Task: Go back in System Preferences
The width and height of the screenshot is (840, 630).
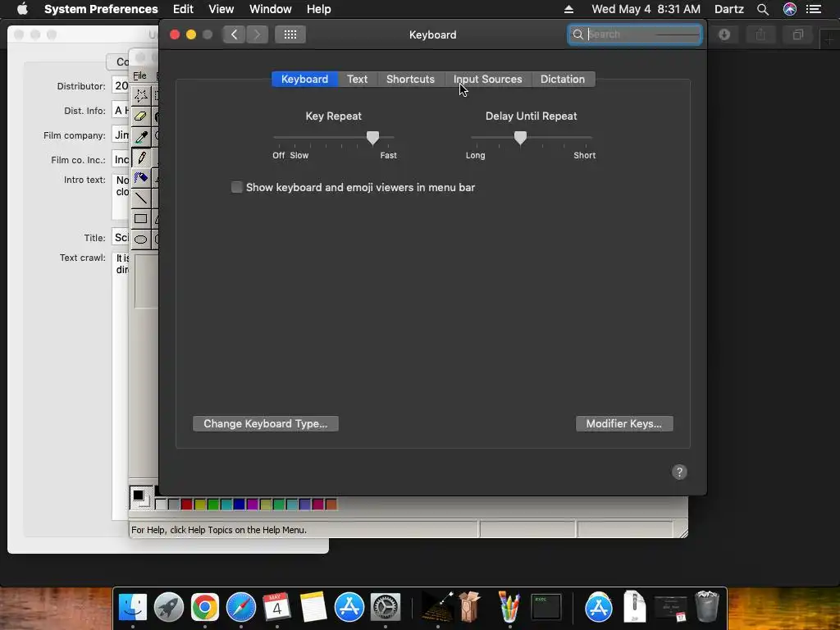Action: [x=234, y=34]
